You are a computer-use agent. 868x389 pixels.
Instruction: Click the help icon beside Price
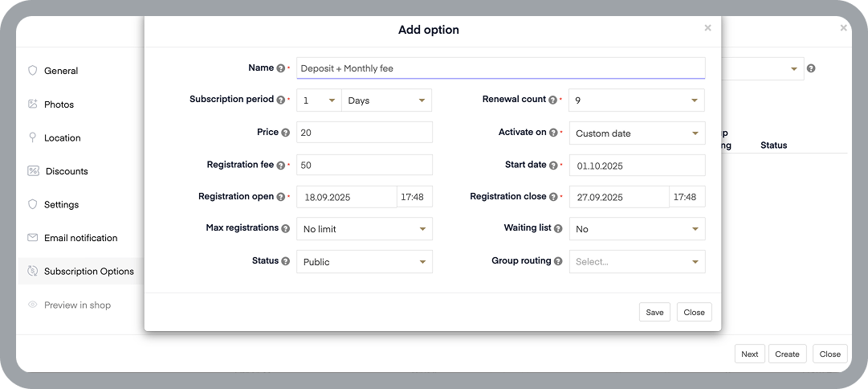[286, 133]
